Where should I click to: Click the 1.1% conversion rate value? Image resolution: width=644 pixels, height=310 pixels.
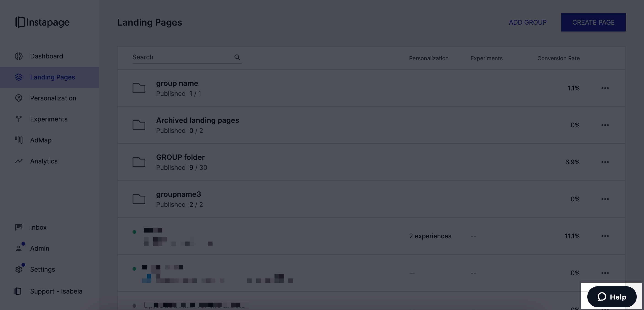point(574,88)
